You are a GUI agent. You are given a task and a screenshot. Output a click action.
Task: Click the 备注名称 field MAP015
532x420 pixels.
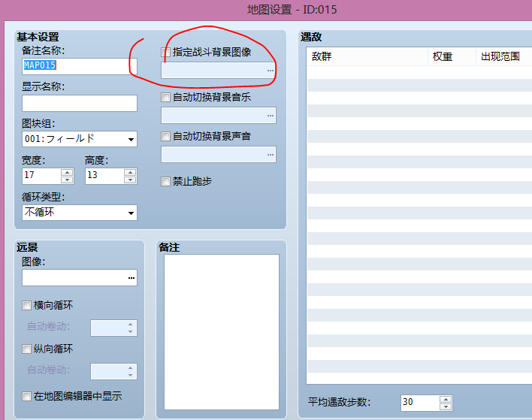click(80, 66)
